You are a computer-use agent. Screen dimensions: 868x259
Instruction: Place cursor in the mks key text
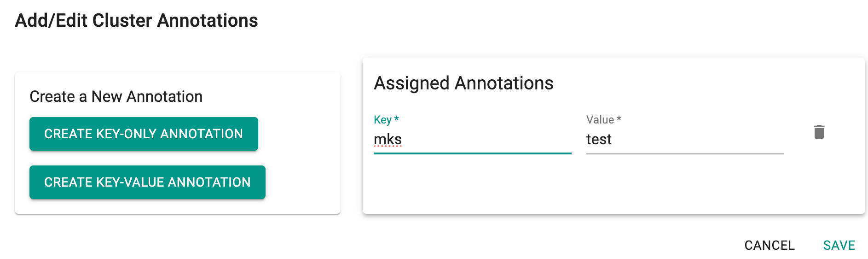[388, 139]
